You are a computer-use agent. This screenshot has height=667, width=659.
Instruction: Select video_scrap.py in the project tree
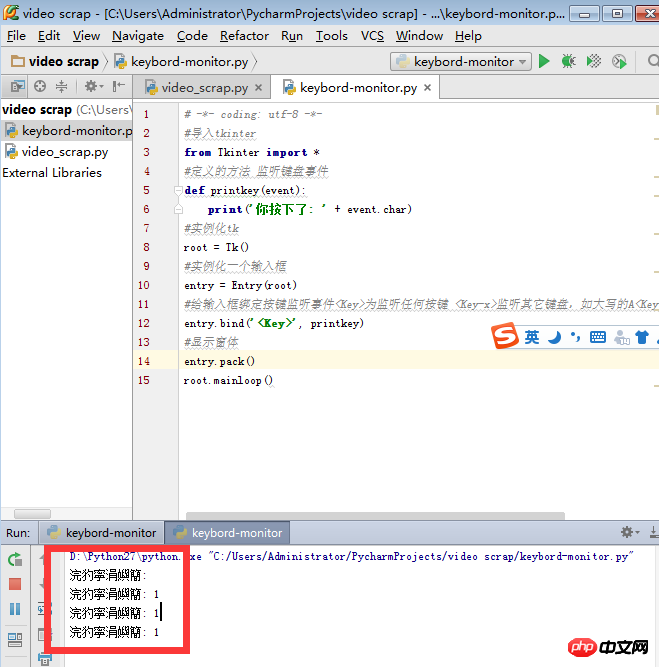[x=64, y=152]
